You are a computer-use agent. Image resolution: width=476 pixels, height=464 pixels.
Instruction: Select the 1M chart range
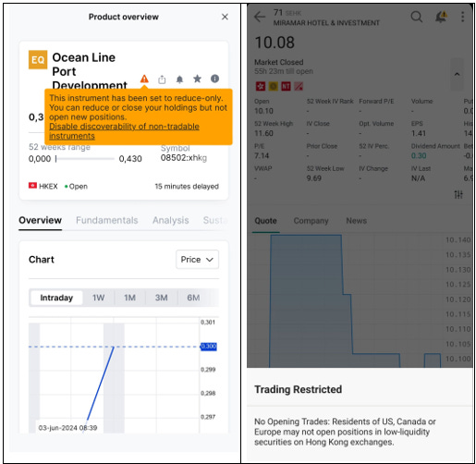[x=129, y=298]
